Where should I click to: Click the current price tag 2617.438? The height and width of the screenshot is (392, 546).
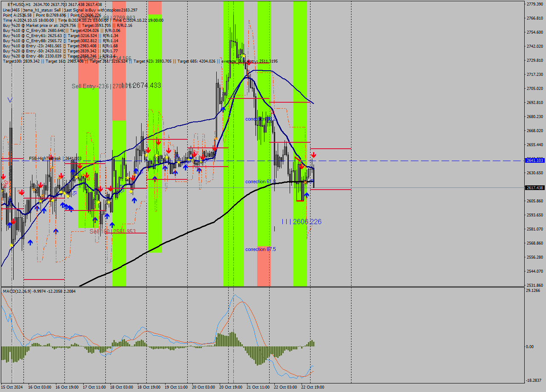coord(535,188)
